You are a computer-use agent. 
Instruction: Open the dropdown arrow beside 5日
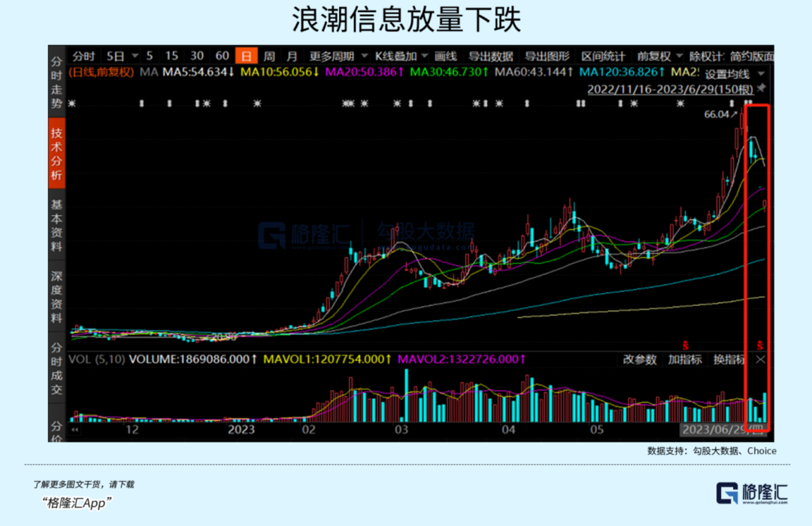(x=135, y=56)
